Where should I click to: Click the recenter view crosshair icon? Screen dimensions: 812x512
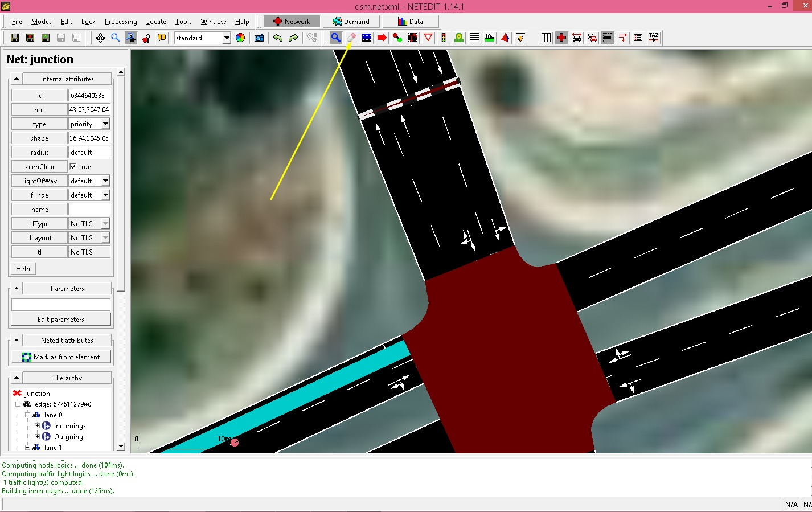coord(100,38)
